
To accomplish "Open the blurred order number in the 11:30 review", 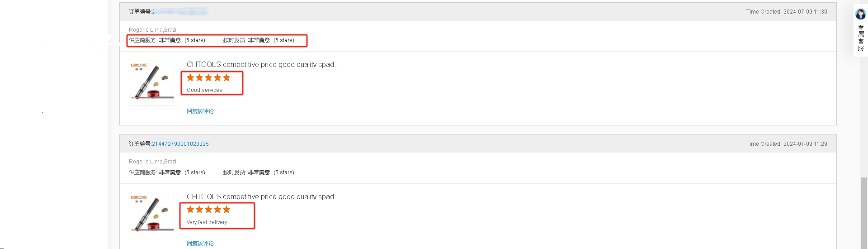I will (x=180, y=12).
